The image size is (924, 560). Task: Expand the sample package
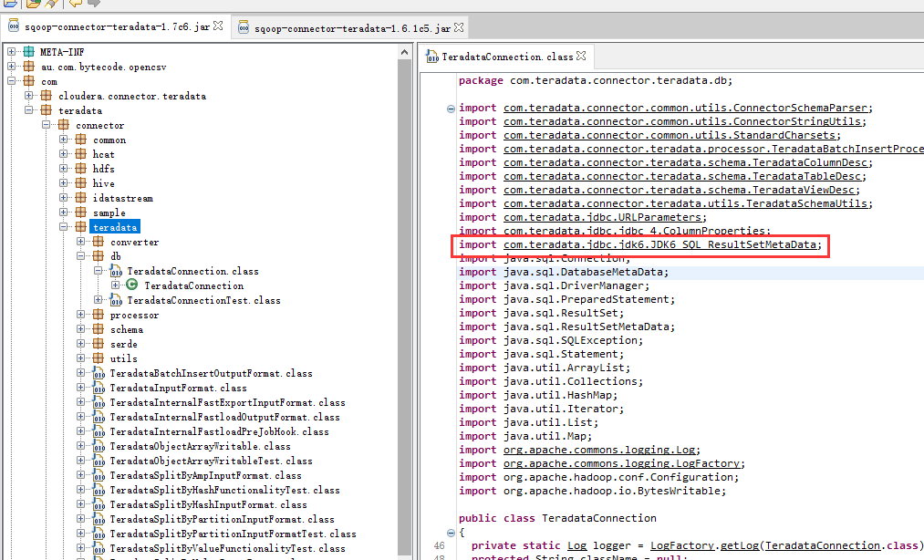(x=63, y=213)
